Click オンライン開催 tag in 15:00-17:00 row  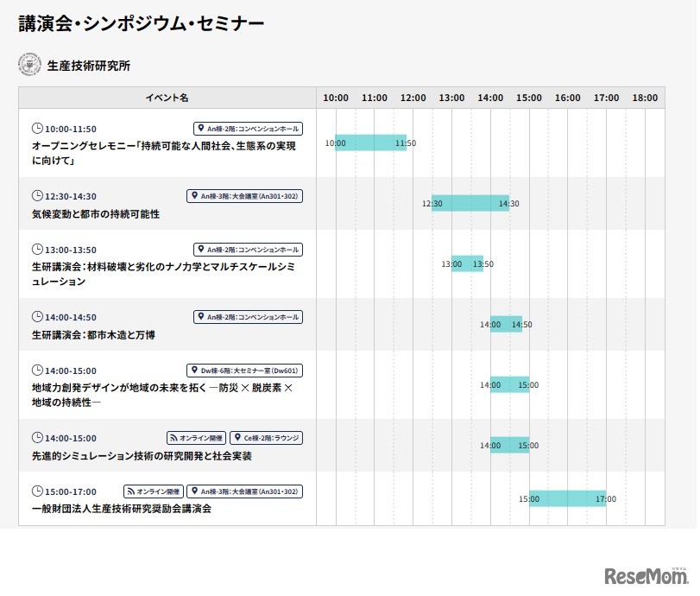(153, 491)
